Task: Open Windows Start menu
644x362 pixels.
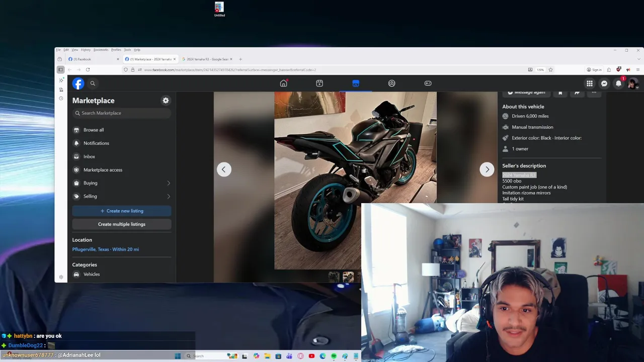Action: (178, 356)
